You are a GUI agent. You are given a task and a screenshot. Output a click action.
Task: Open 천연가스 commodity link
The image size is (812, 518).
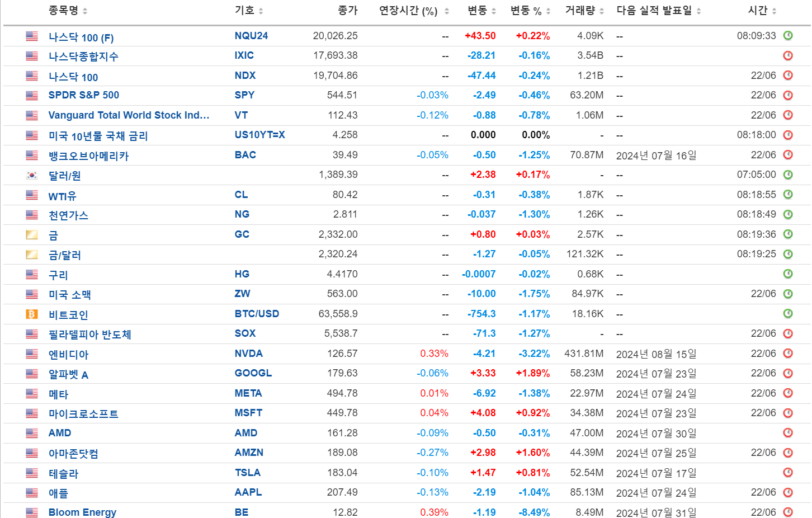click(68, 215)
